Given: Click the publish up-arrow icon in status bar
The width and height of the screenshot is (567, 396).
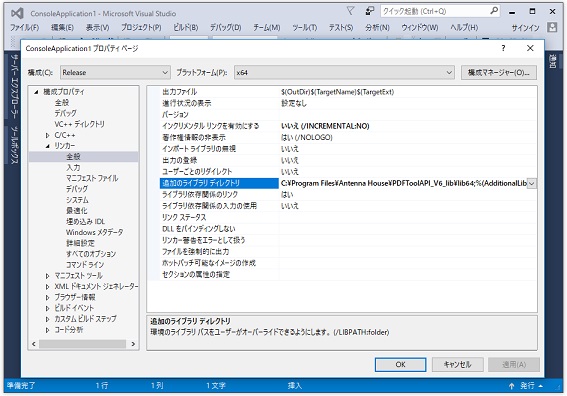Looking at the screenshot, I should [511, 386].
